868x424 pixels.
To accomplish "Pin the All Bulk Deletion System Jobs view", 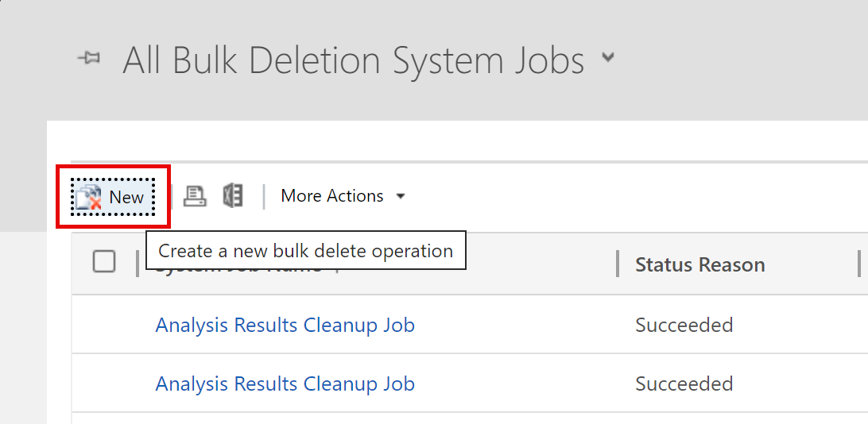I will (88, 58).
